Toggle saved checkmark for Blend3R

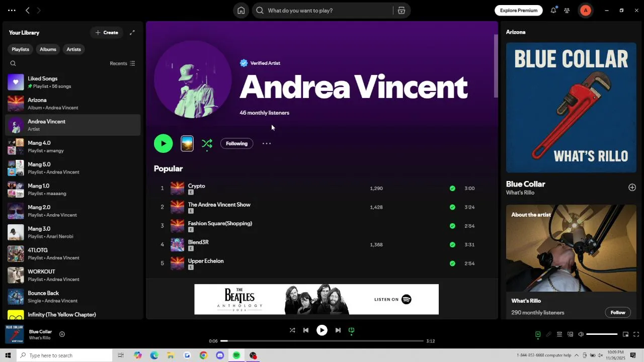click(452, 245)
